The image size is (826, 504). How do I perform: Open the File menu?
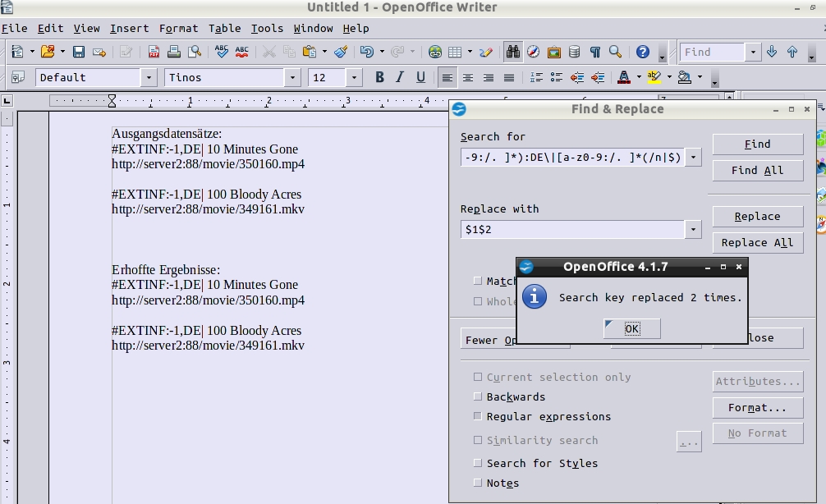click(14, 29)
